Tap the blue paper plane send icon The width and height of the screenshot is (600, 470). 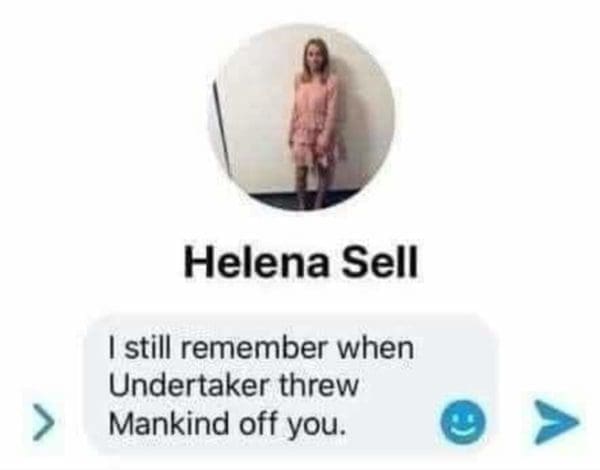coord(557,422)
